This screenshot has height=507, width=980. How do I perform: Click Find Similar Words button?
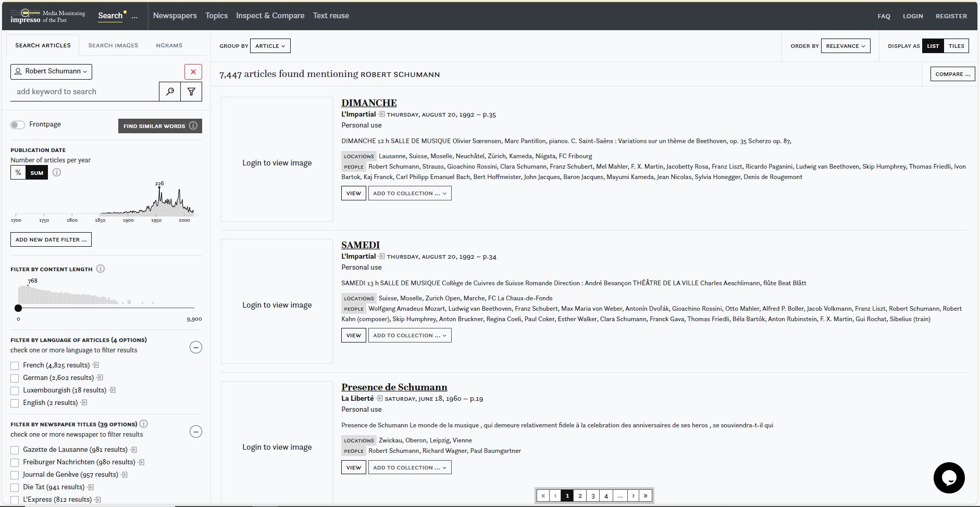pyautogui.click(x=160, y=126)
